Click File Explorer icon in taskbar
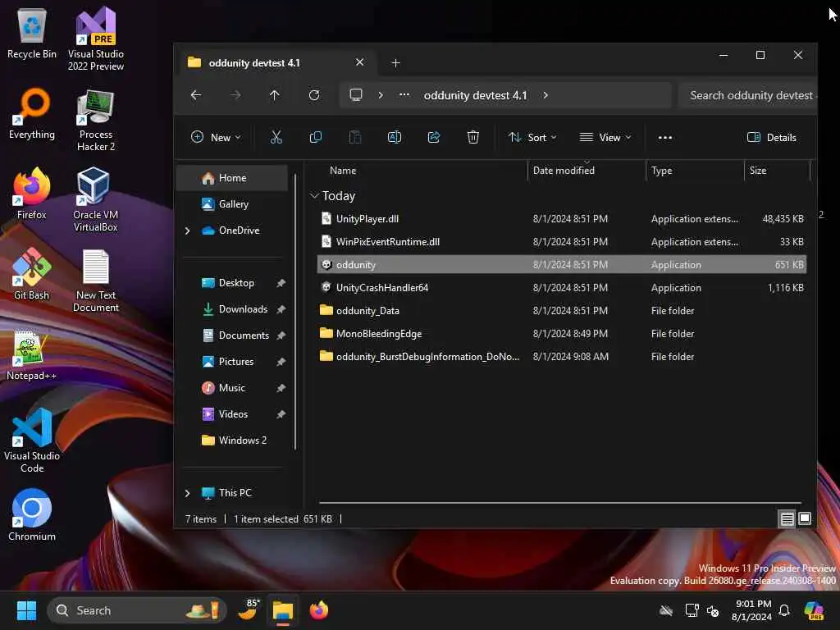Viewport: 840px width, 630px height. 283,610
